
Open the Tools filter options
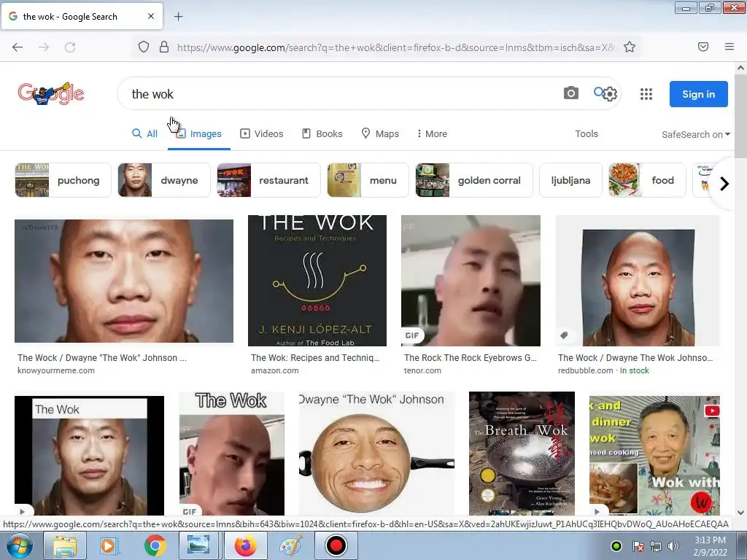tap(587, 134)
